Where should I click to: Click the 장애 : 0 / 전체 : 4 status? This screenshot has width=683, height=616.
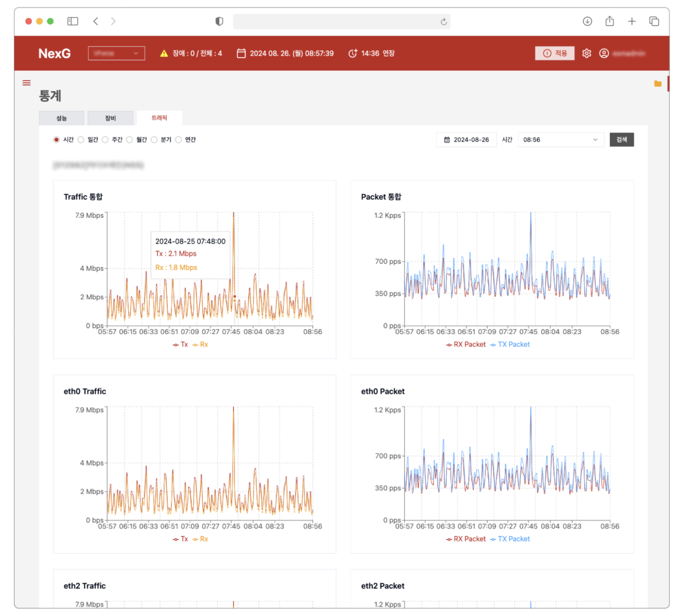coord(197,53)
